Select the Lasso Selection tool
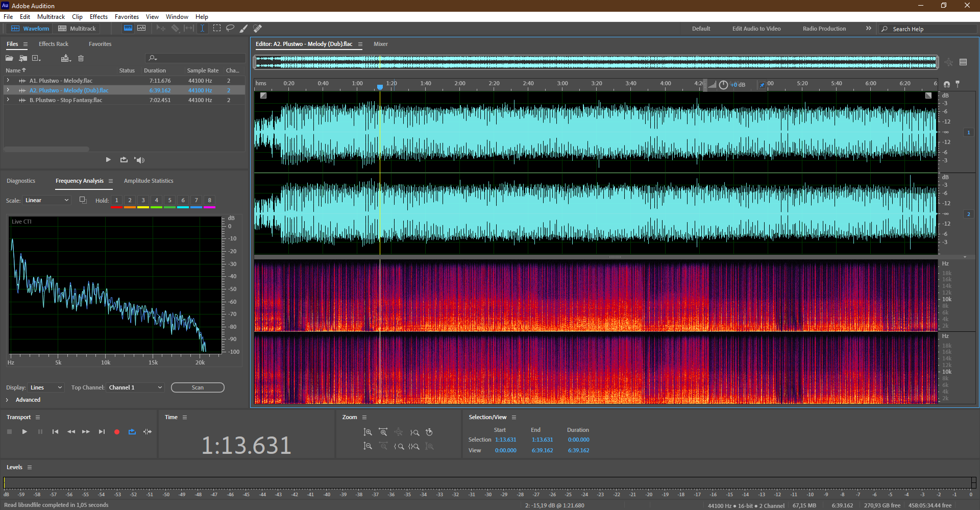The height and width of the screenshot is (510, 980). [230, 29]
